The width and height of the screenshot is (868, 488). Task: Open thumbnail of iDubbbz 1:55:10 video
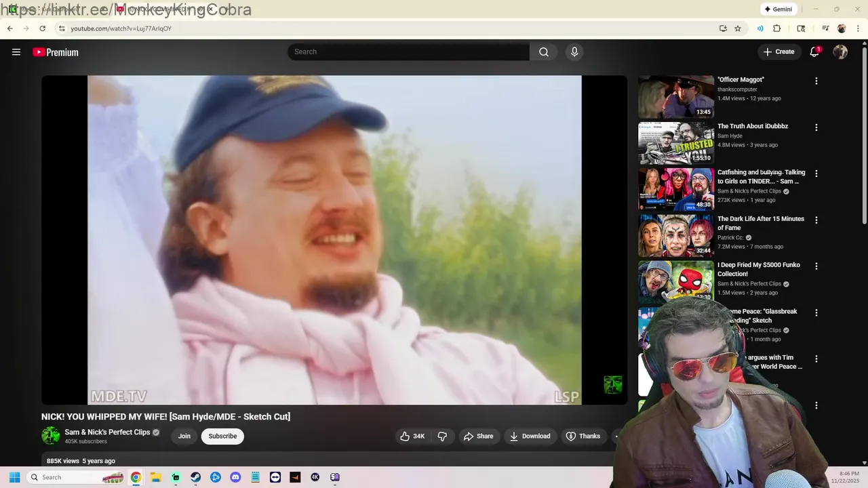pyautogui.click(x=676, y=143)
